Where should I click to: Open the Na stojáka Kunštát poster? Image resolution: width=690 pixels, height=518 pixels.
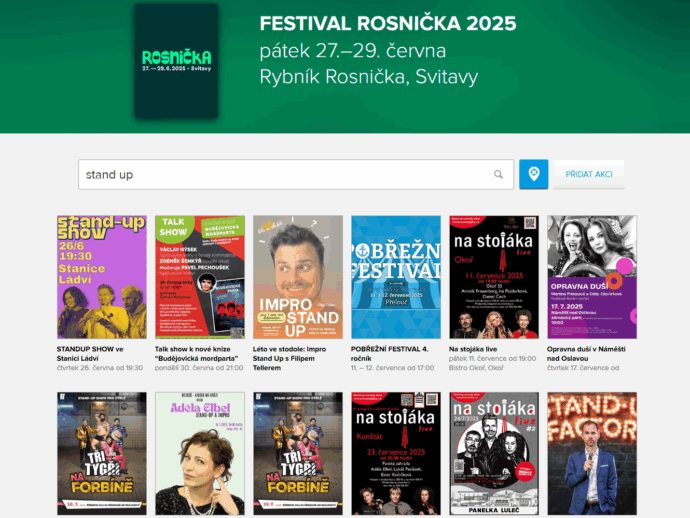[396, 453]
